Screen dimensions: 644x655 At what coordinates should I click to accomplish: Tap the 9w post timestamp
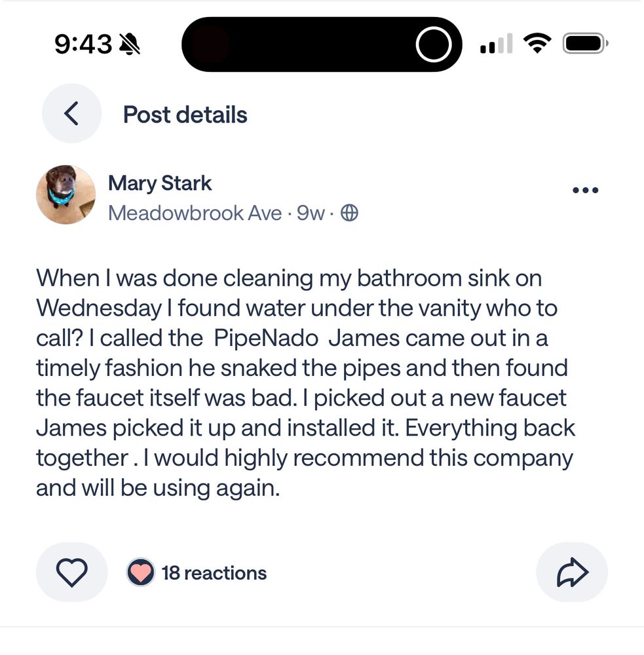point(311,214)
